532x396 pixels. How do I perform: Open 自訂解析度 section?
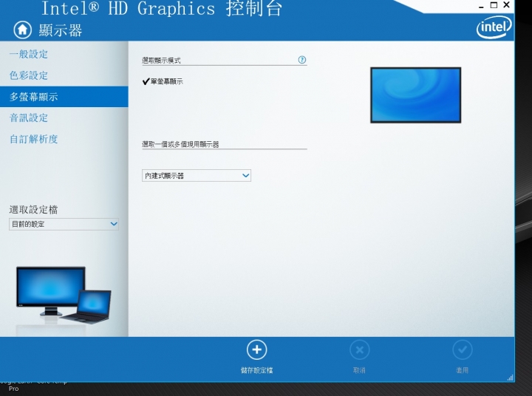(33, 139)
